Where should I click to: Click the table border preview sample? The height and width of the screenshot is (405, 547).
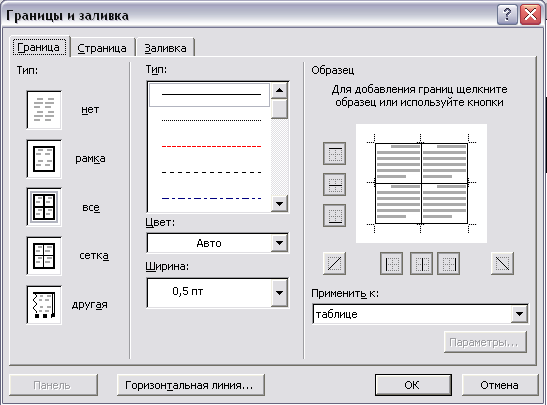pos(421,183)
